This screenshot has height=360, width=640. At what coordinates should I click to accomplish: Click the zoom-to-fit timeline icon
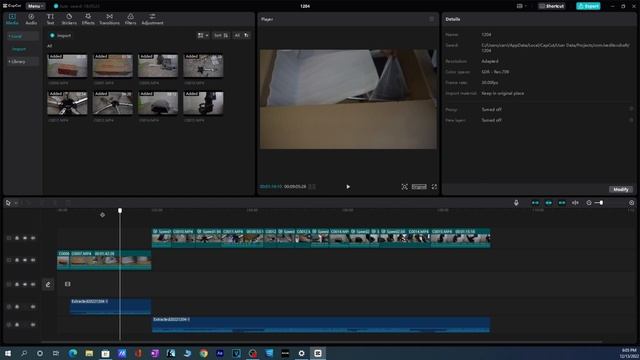coord(631,203)
